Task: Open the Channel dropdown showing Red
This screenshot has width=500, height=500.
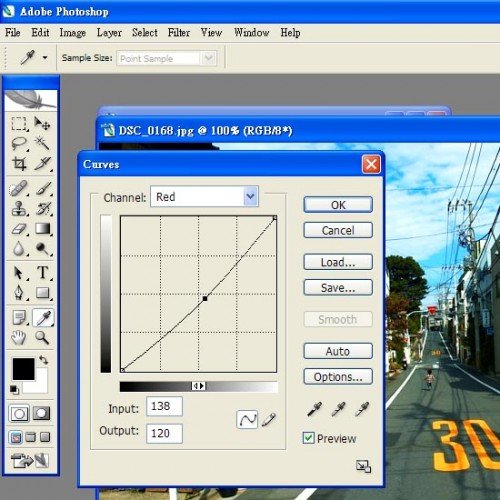Action: [204, 197]
